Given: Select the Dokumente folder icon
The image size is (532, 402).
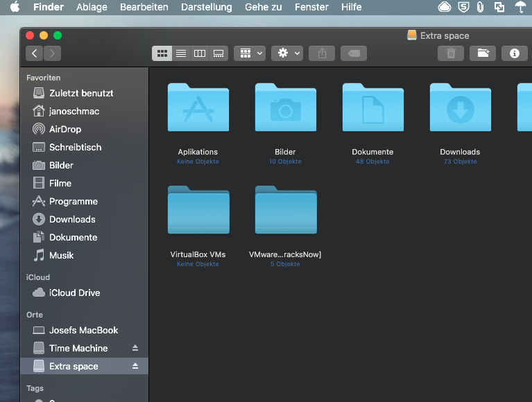Looking at the screenshot, I should pyautogui.click(x=373, y=107).
